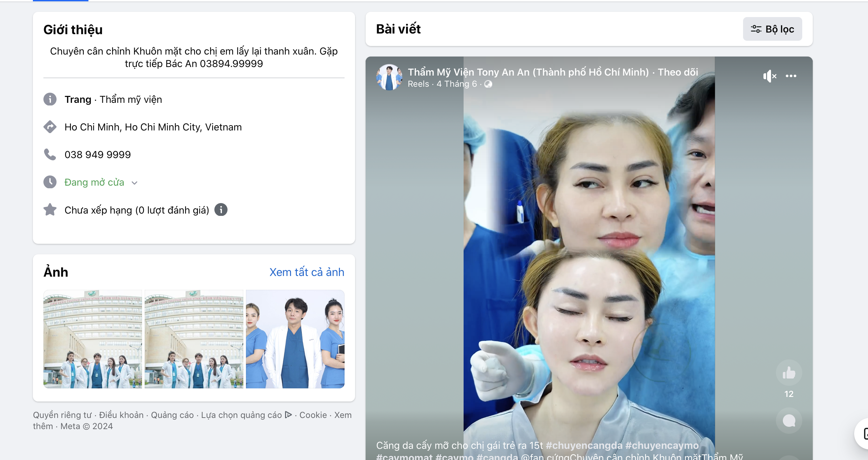
Task: Click the directions arrow location icon
Action: [50, 127]
